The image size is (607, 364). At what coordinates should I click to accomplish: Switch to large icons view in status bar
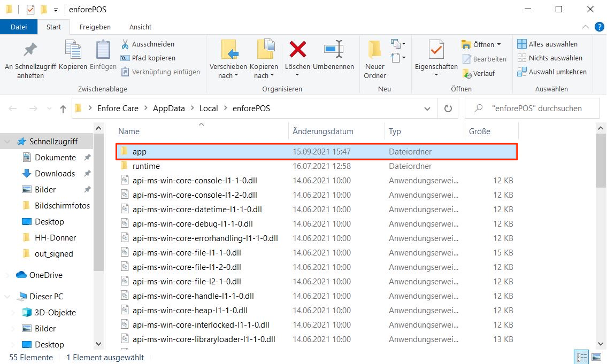(596, 357)
